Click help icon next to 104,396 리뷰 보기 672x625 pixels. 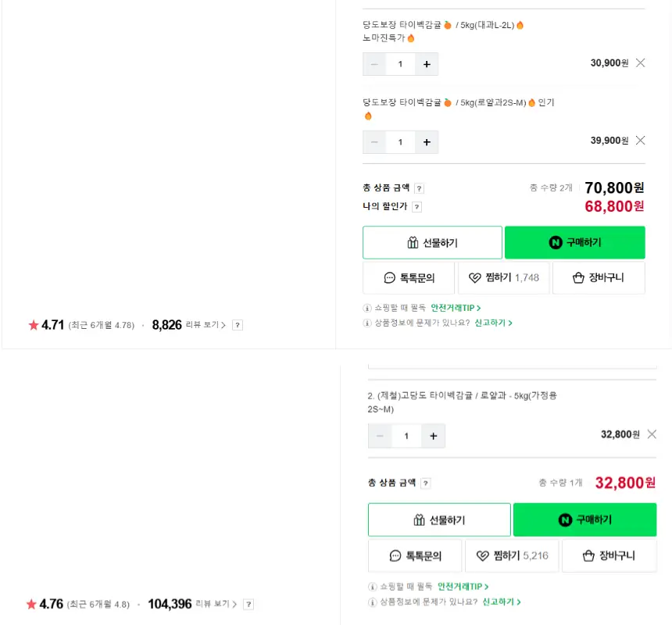coord(248,604)
